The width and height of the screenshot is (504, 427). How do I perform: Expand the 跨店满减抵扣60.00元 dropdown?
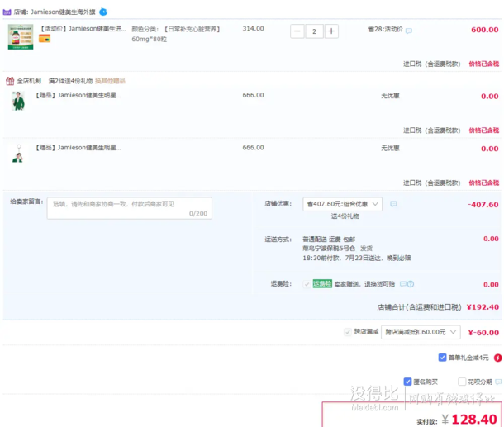click(421, 332)
